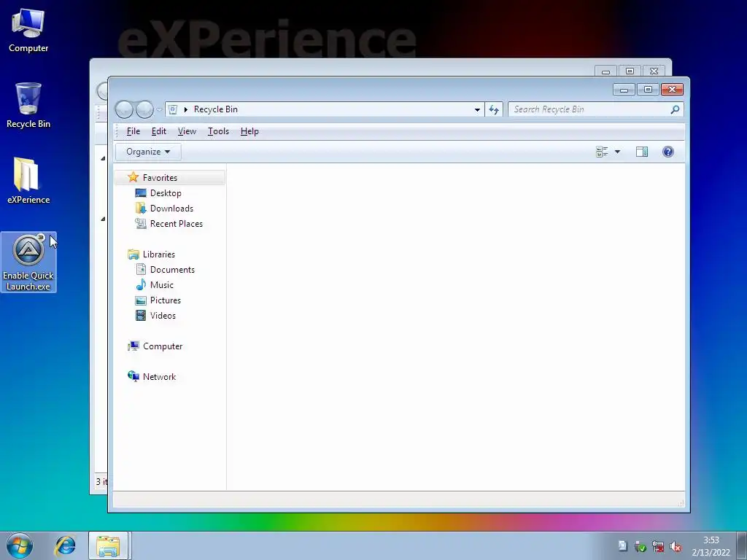Minimize the background Explorer window
The image size is (747, 560).
click(605, 71)
